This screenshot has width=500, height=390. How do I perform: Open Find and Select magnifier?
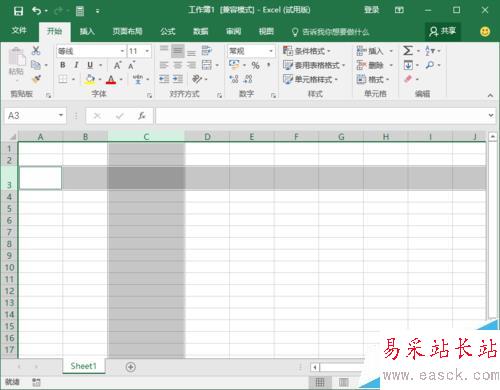click(x=430, y=65)
